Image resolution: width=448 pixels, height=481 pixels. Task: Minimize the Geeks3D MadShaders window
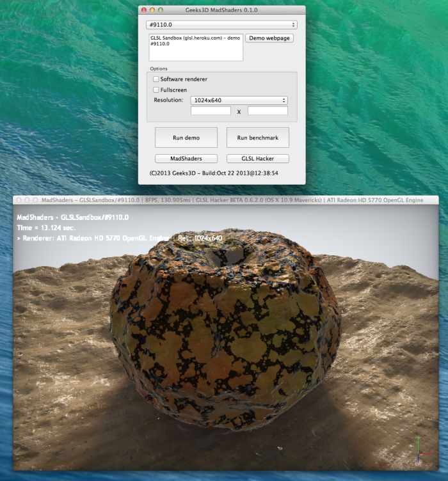(152, 10)
